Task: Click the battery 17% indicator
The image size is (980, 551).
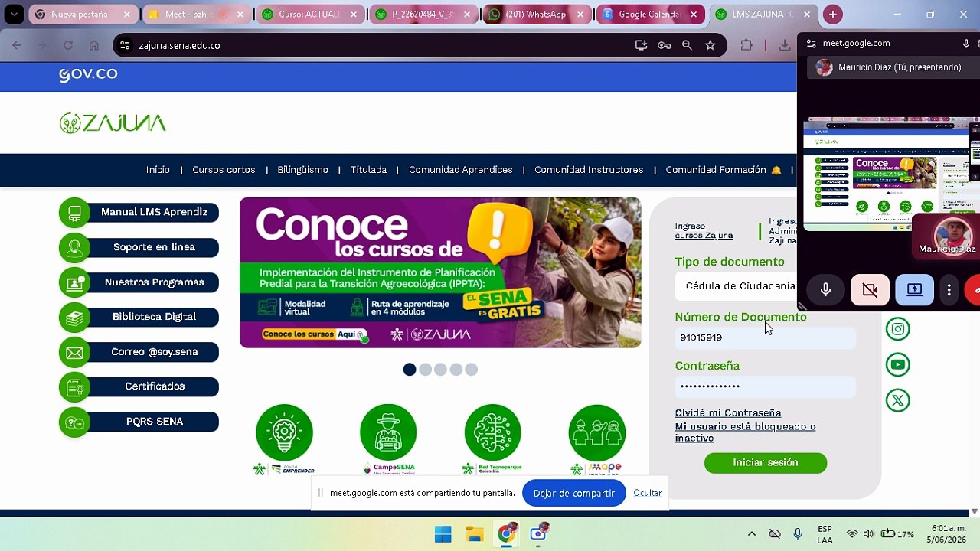Action: tap(897, 534)
